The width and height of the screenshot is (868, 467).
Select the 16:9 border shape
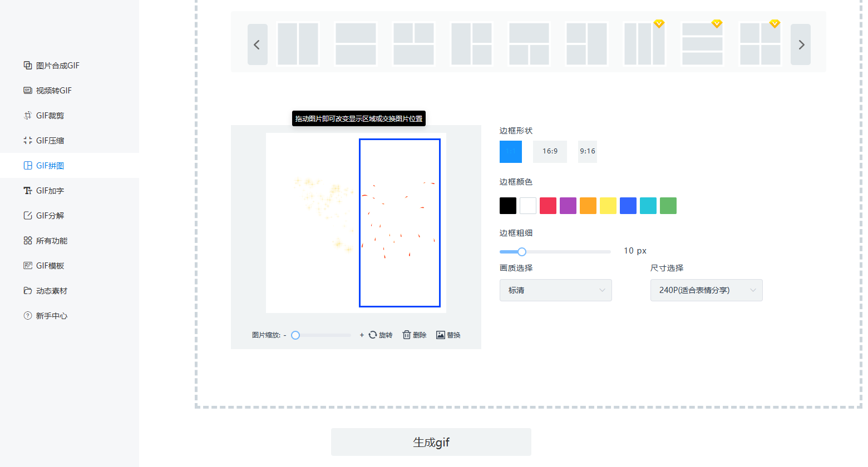click(x=550, y=152)
